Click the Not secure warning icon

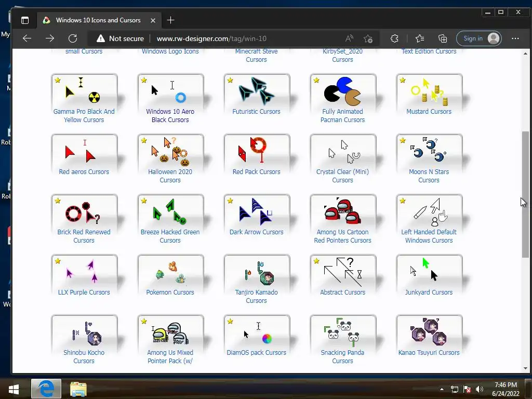click(100, 38)
